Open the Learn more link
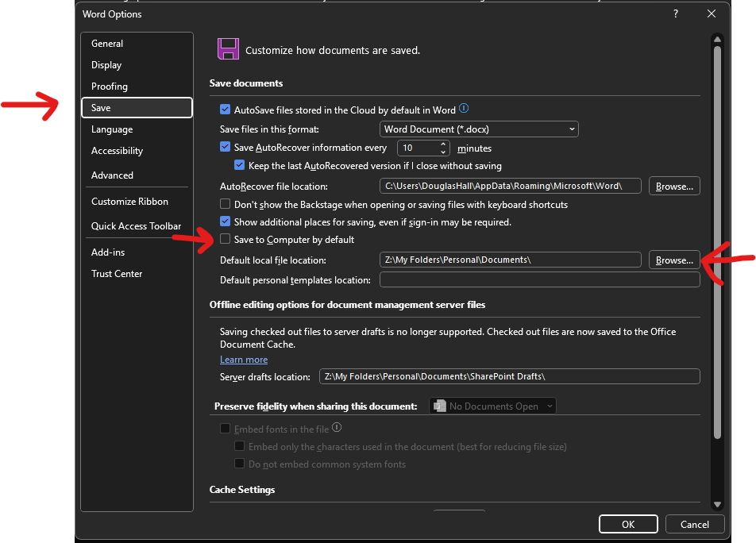The width and height of the screenshot is (756, 543). (x=244, y=360)
